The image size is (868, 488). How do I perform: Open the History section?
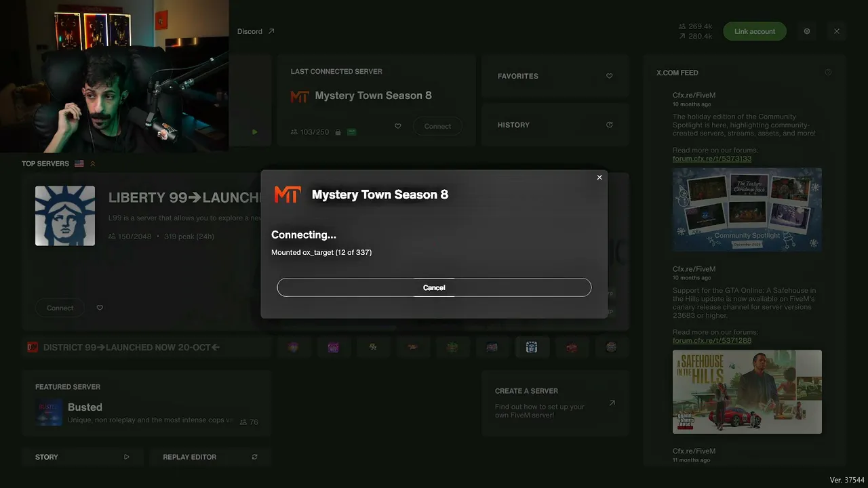coord(555,125)
